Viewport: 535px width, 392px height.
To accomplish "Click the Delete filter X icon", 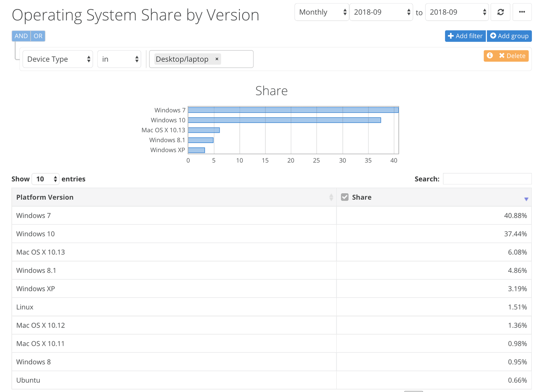I will pyautogui.click(x=501, y=56).
